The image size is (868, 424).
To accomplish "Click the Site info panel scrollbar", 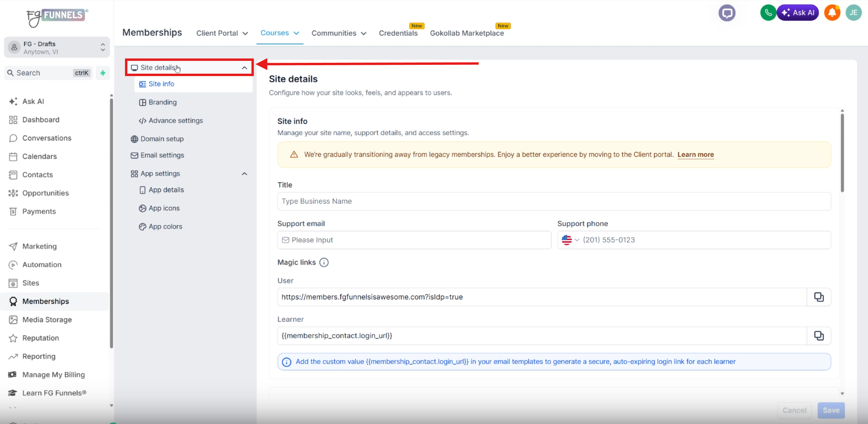I will (842, 153).
